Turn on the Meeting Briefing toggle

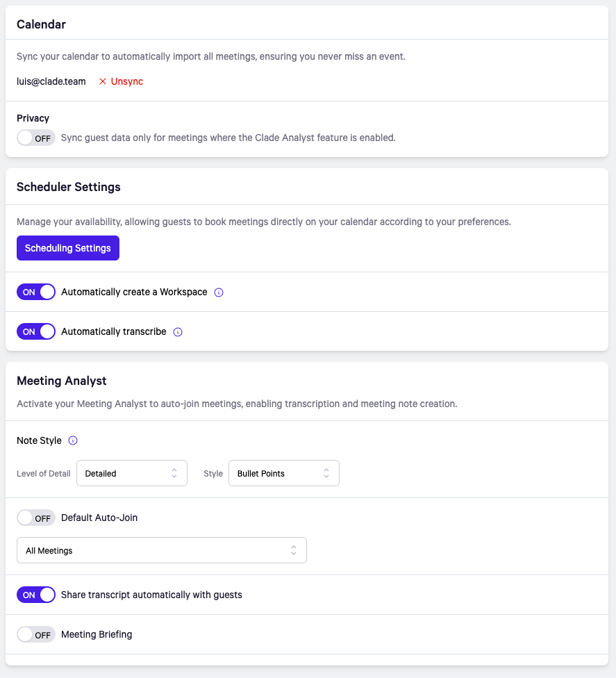(x=36, y=634)
